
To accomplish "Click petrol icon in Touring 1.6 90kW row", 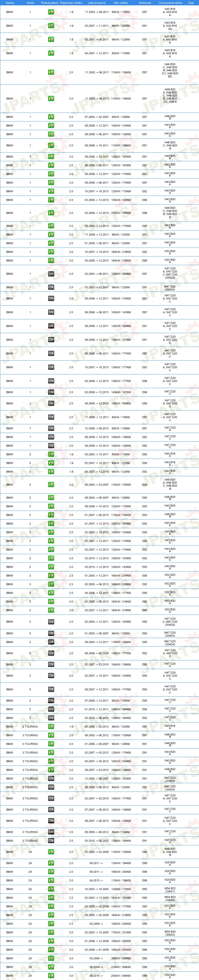I will [x=51, y=727].
